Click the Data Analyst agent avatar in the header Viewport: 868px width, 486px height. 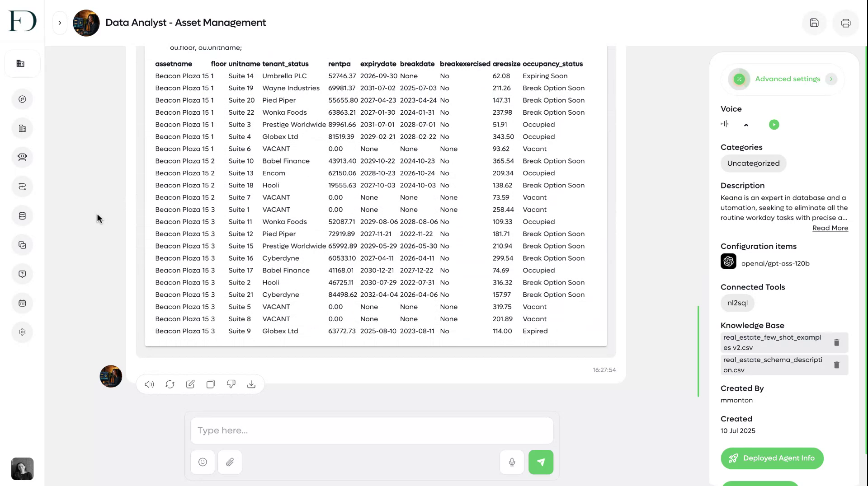tap(86, 23)
